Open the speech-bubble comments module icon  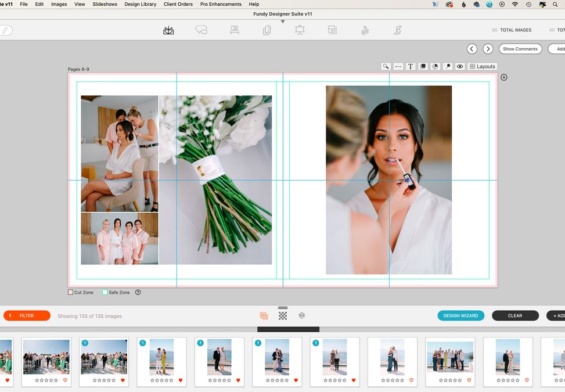[201, 30]
